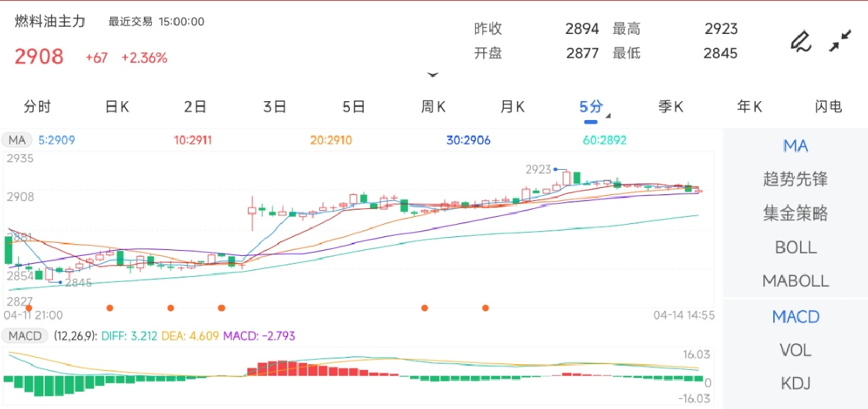868x409 pixels.
Task: Open the 闪电 tab
Action: tap(828, 107)
